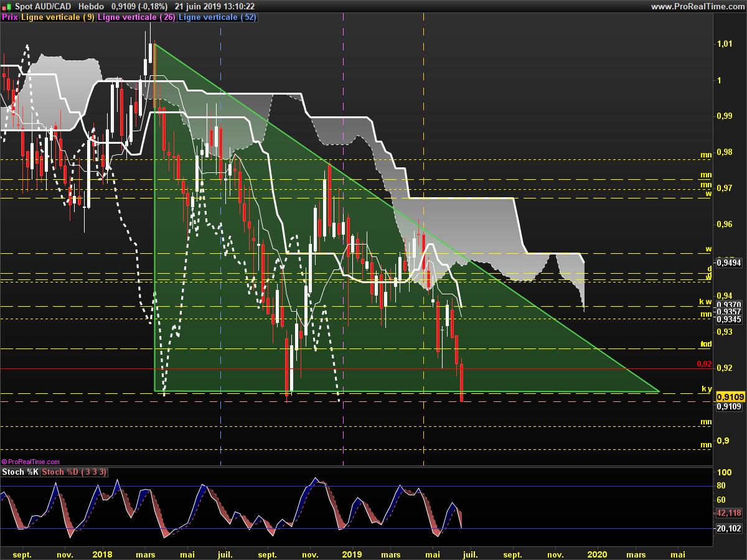Click the 'k w' level label

click(x=705, y=302)
